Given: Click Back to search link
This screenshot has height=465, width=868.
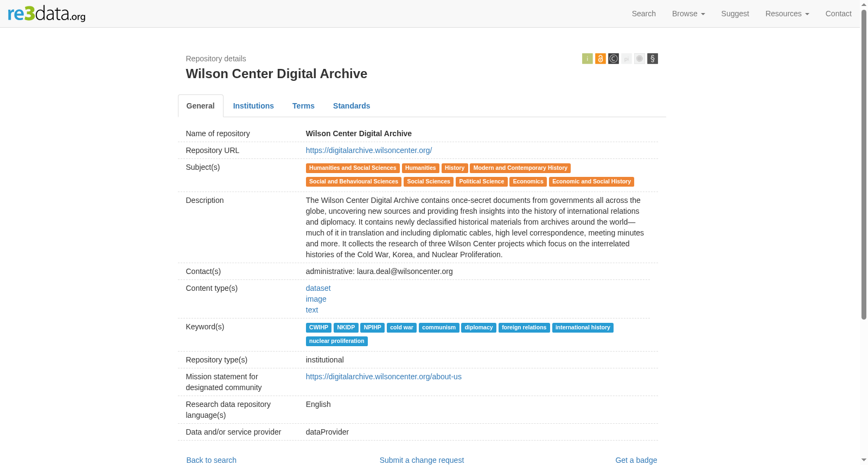Looking at the screenshot, I should (x=212, y=460).
